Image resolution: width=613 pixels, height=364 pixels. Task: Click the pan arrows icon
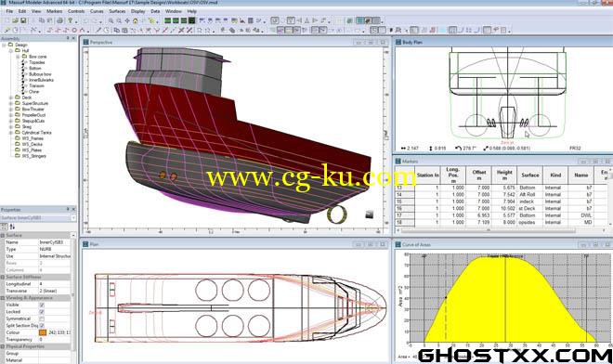pyautogui.click(x=127, y=20)
